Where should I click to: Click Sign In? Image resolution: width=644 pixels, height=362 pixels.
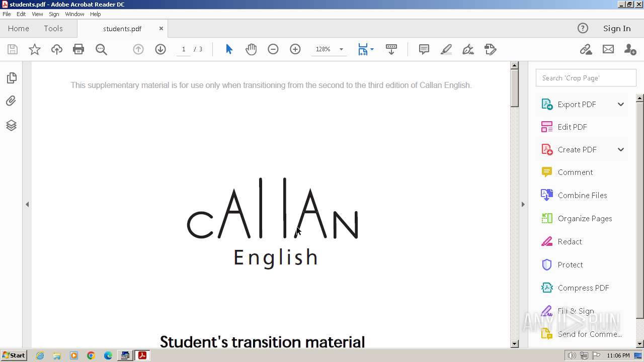[x=617, y=29]
